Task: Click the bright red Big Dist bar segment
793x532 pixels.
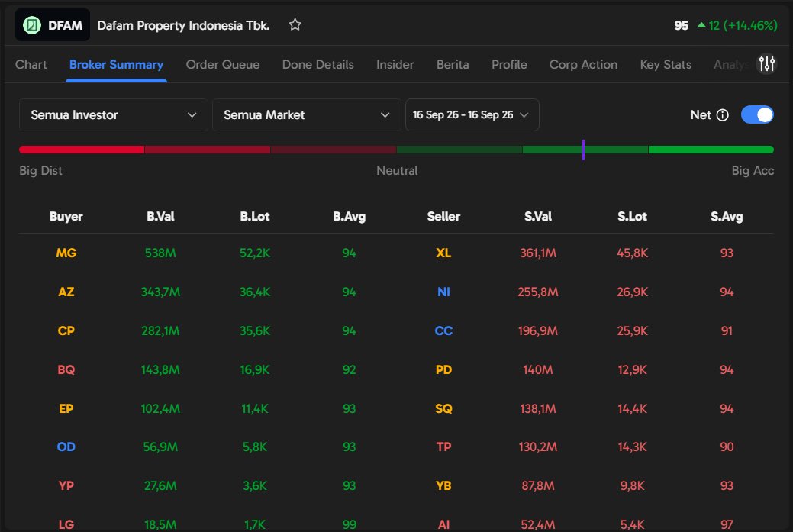Action: (82, 150)
